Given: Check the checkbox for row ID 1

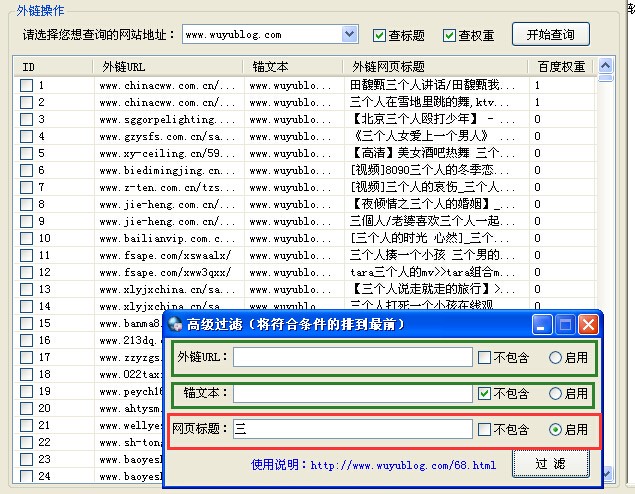Looking at the screenshot, I should point(27,86).
